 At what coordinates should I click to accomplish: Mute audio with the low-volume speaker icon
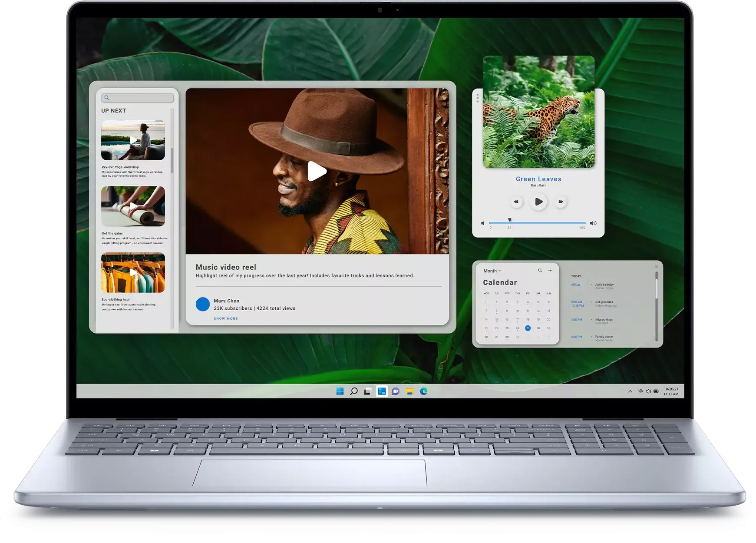[482, 223]
